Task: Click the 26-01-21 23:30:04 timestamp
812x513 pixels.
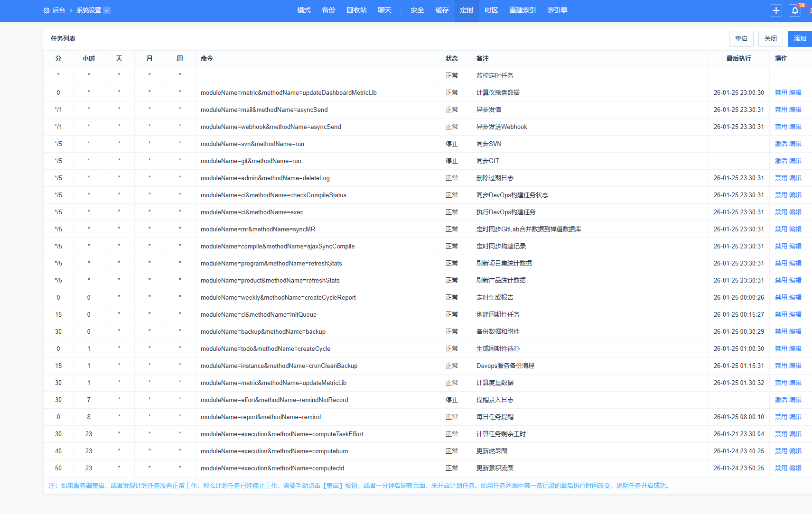Action: click(x=739, y=434)
